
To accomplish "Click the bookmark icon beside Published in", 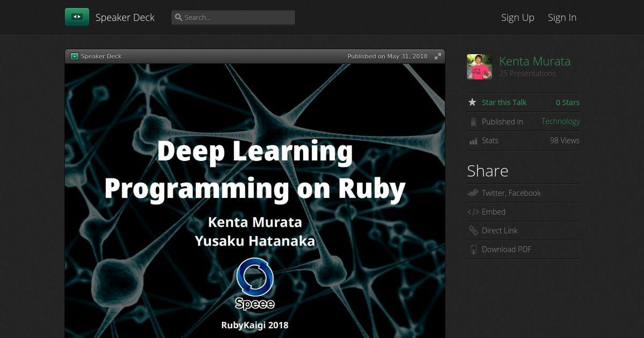I will tap(473, 122).
